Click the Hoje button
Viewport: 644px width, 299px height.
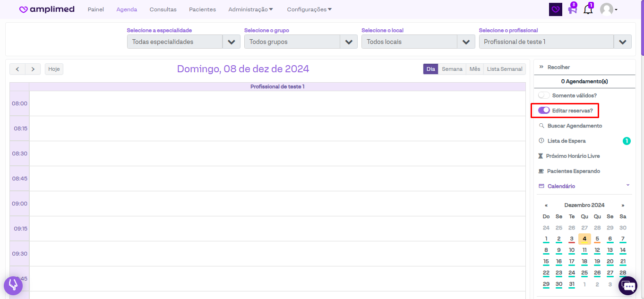[54, 69]
